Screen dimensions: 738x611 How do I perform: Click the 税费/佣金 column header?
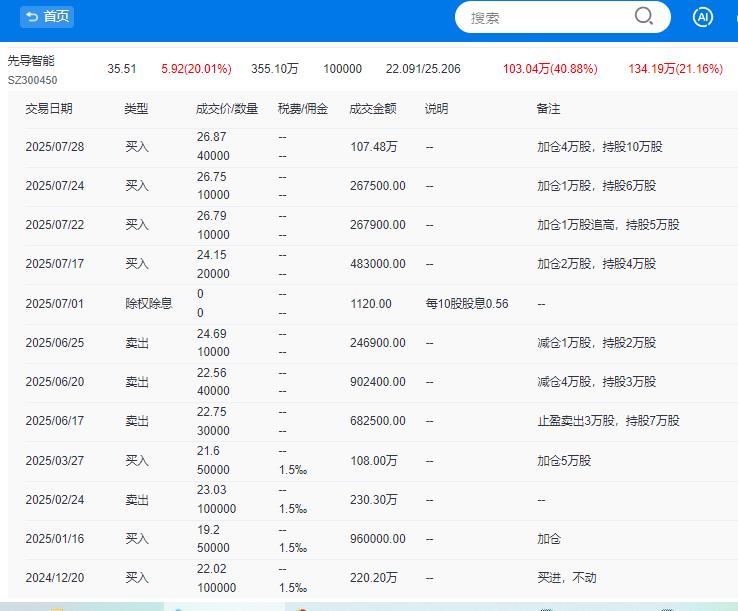303,109
